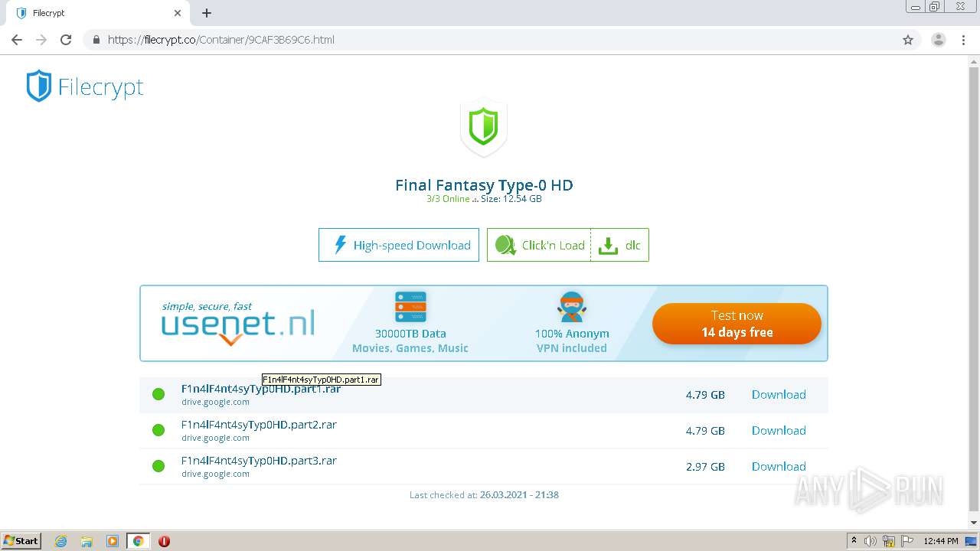Click the green shield security icon

click(483, 128)
